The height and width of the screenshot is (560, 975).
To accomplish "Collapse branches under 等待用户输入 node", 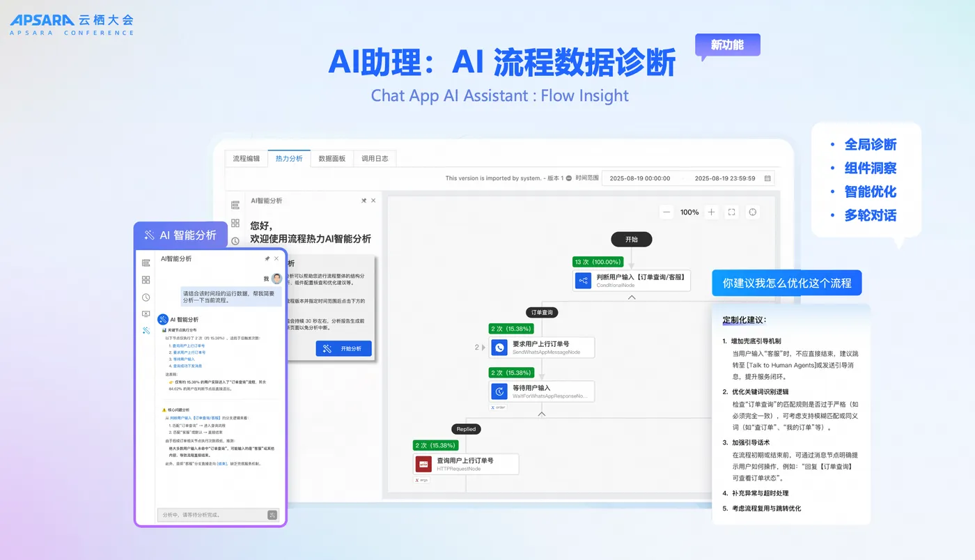I will (542, 414).
